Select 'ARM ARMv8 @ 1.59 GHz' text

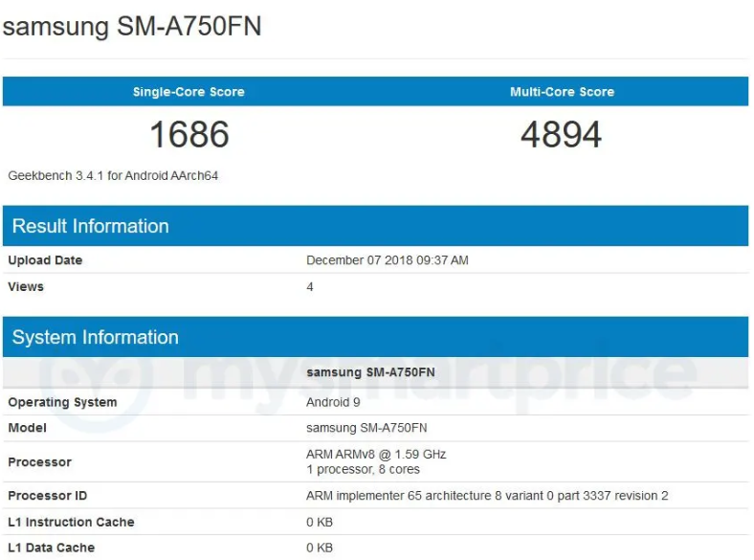click(376, 454)
